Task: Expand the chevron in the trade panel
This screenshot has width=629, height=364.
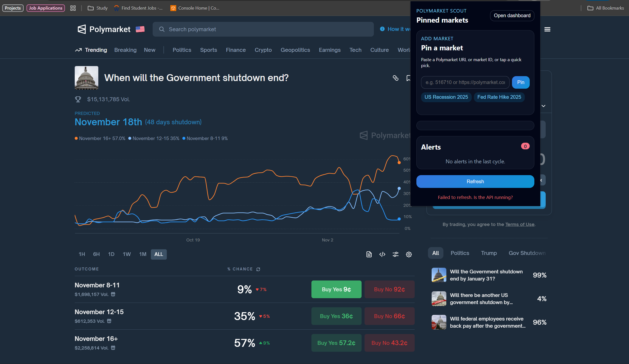Action: tap(543, 106)
